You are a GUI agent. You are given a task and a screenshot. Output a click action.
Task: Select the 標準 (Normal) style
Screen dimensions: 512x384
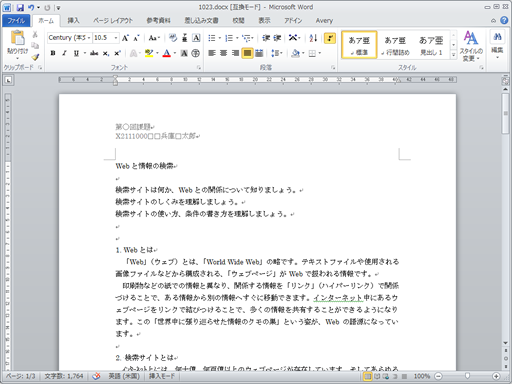(x=359, y=45)
